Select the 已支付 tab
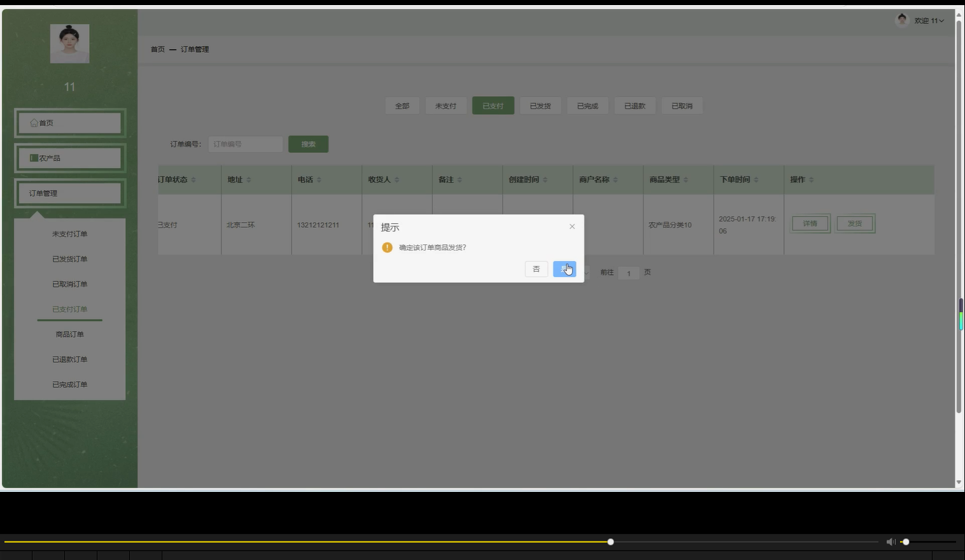Viewport: 965px width, 560px height. (493, 106)
